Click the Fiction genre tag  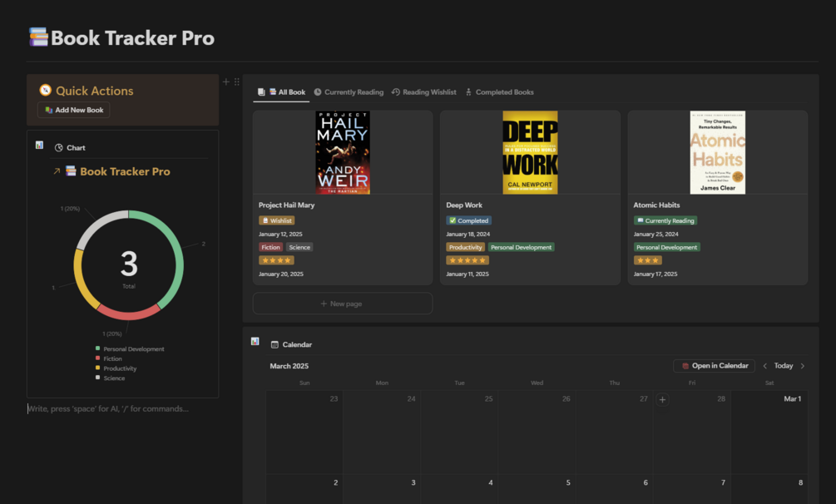270,247
